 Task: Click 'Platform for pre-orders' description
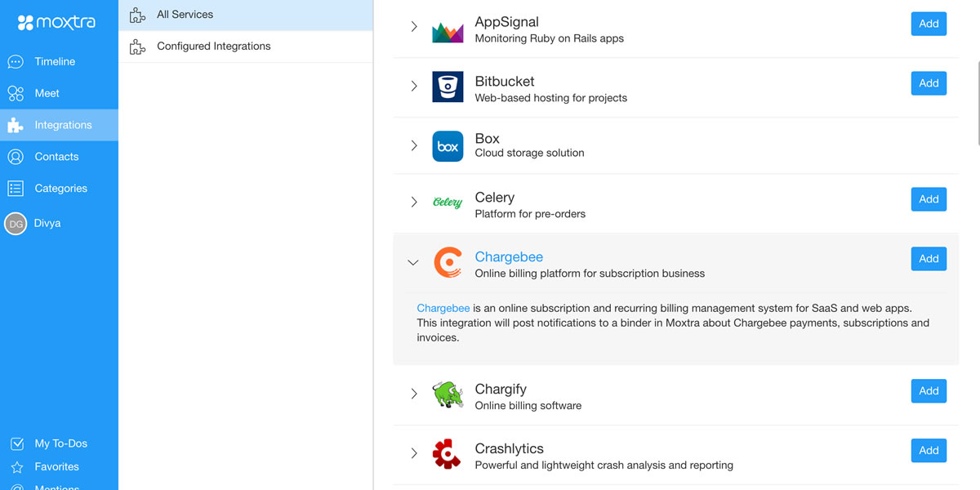pyautogui.click(x=531, y=214)
